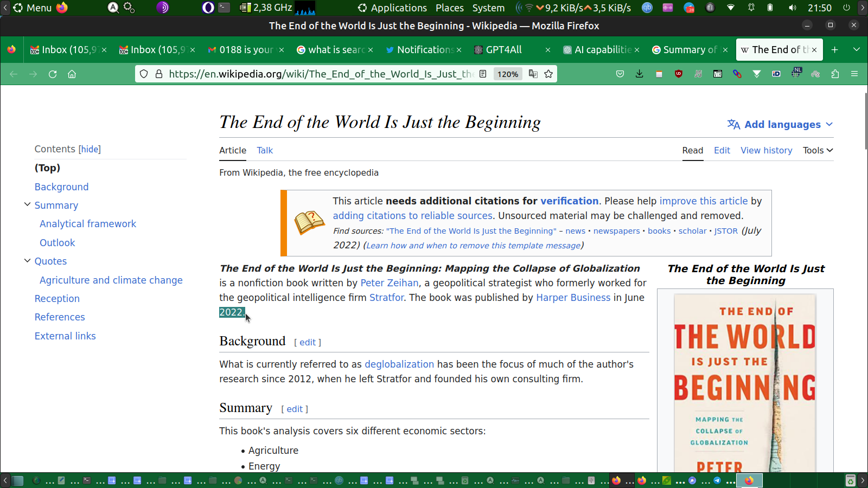Jump to External links section
The image size is (868, 488).
point(65,336)
